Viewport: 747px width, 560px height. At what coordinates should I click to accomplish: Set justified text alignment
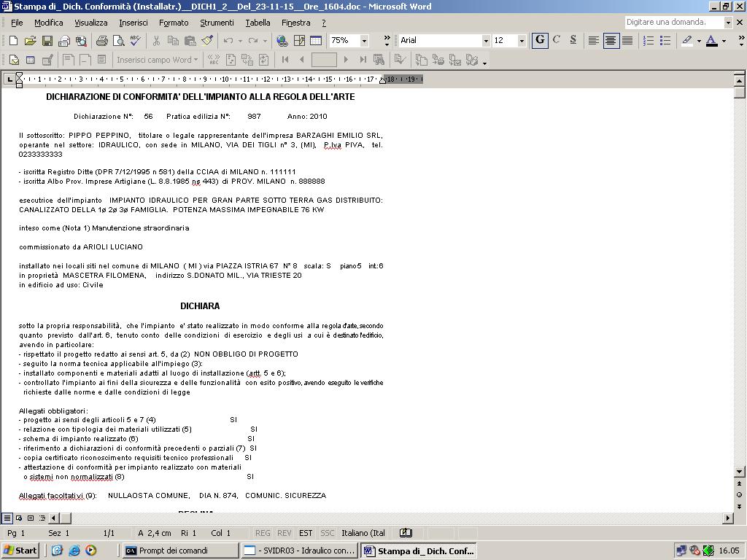627,41
